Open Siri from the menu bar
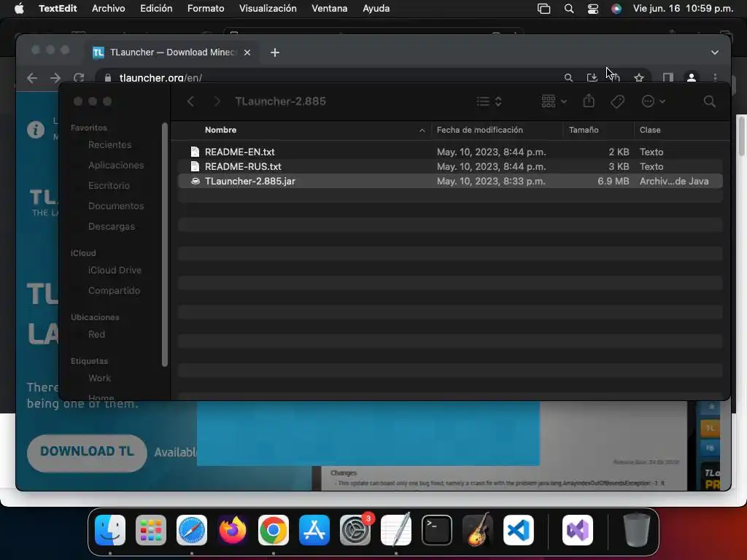The width and height of the screenshot is (747, 560). point(616,9)
